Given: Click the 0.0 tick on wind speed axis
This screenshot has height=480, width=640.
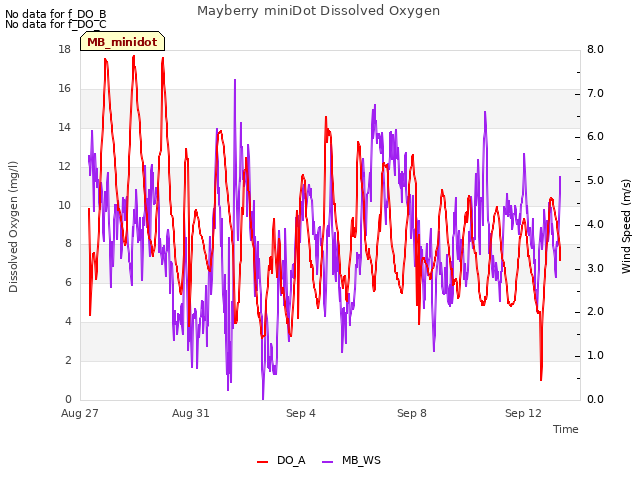Looking at the screenshot, I should (596, 399).
